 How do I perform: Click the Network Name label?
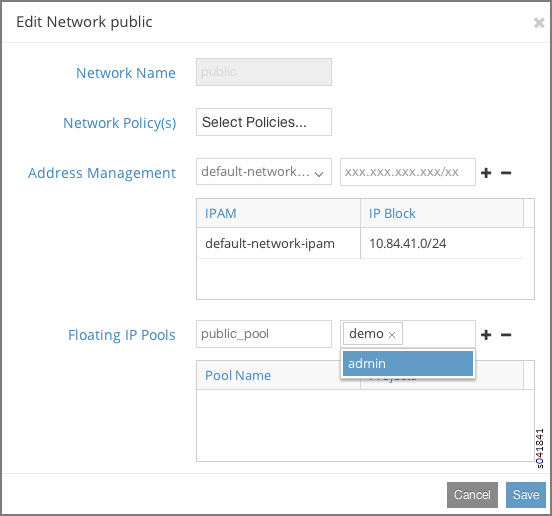[x=126, y=73]
